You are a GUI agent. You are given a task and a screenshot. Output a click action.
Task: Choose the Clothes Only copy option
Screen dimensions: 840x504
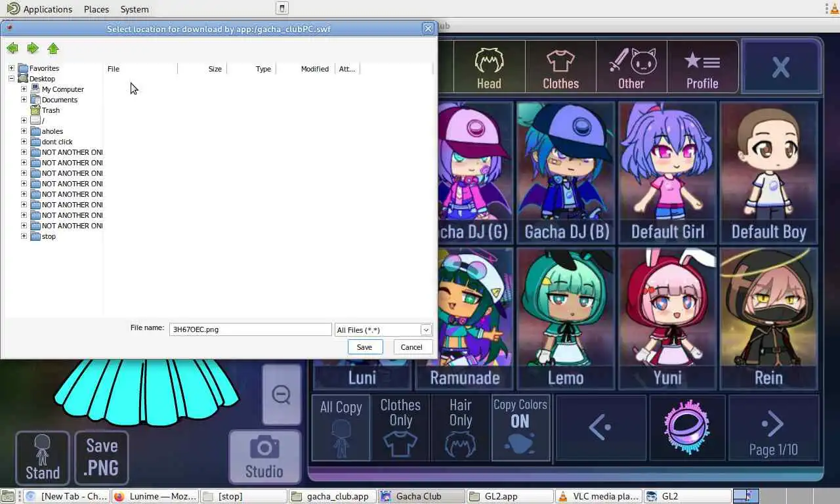point(400,427)
